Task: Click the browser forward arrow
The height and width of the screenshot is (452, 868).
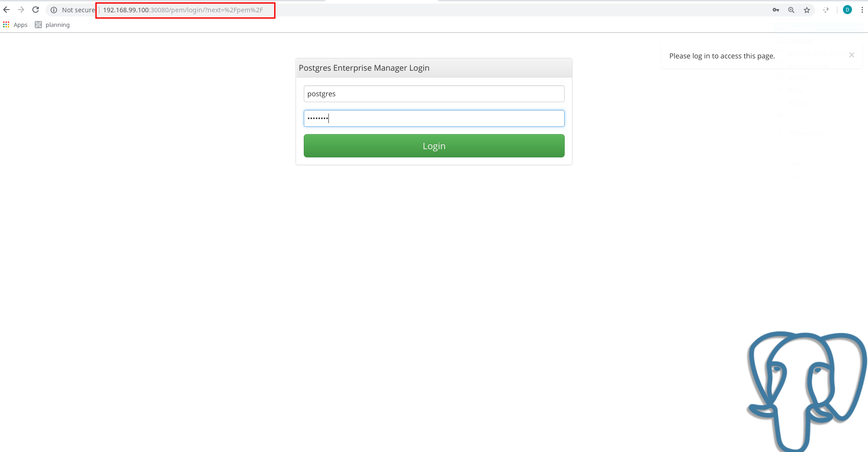Action: (x=21, y=10)
